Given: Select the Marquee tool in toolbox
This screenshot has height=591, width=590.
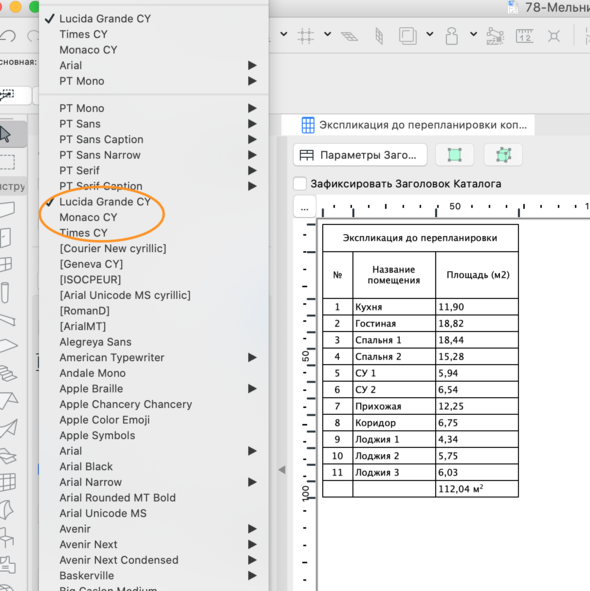Looking at the screenshot, I should click(x=8, y=162).
